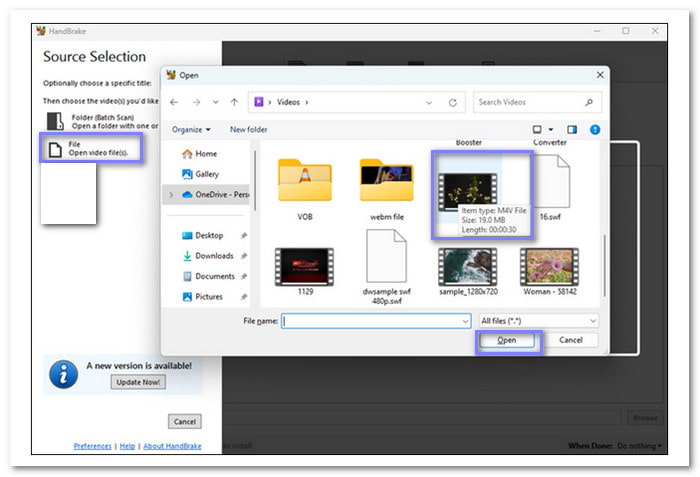The height and width of the screenshot is (477, 700).
Task: Open the Help link
Action: (x=127, y=446)
